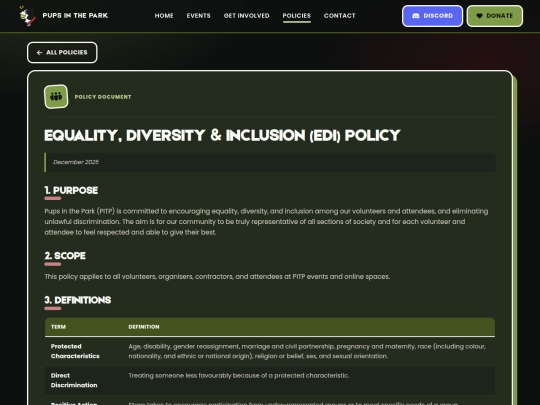Click the Donate button
This screenshot has height=405, width=540.
(495, 16)
